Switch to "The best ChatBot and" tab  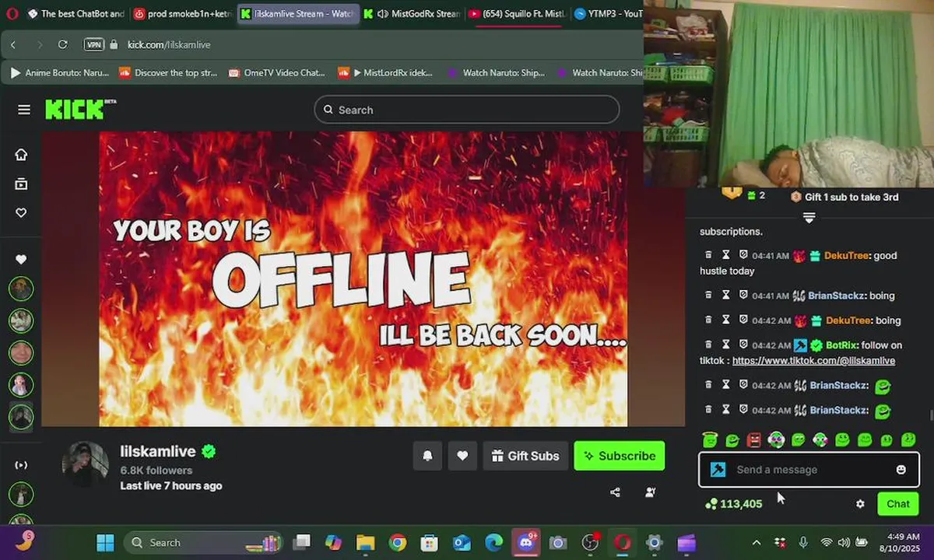click(75, 14)
